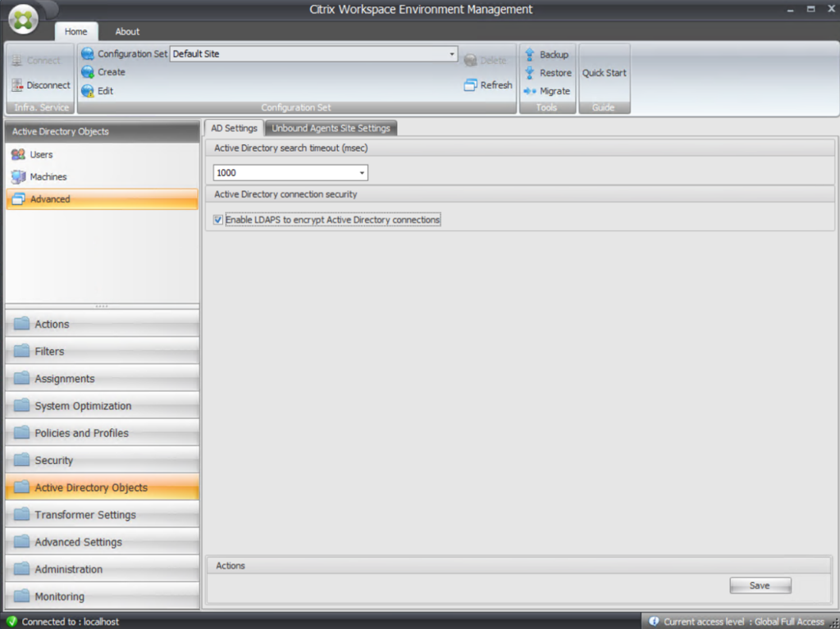Expand the AD search timeout dropdown arrow
Viewport: 840px width, 629px height.
362,172
